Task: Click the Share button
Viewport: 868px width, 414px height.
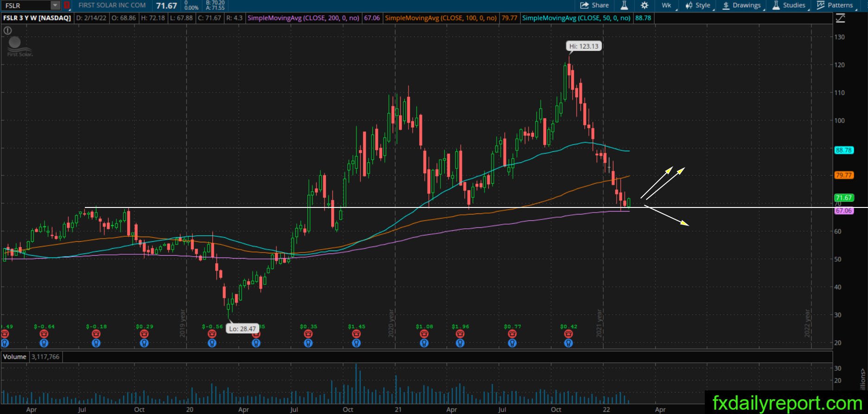Action: point(594,5)
